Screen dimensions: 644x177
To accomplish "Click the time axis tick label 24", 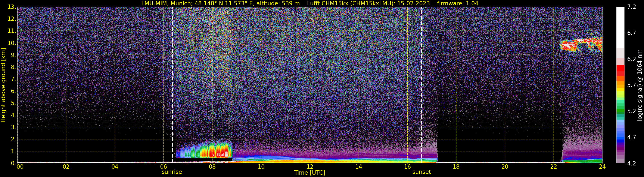I will pyautogui.click(x=602, y=166).
